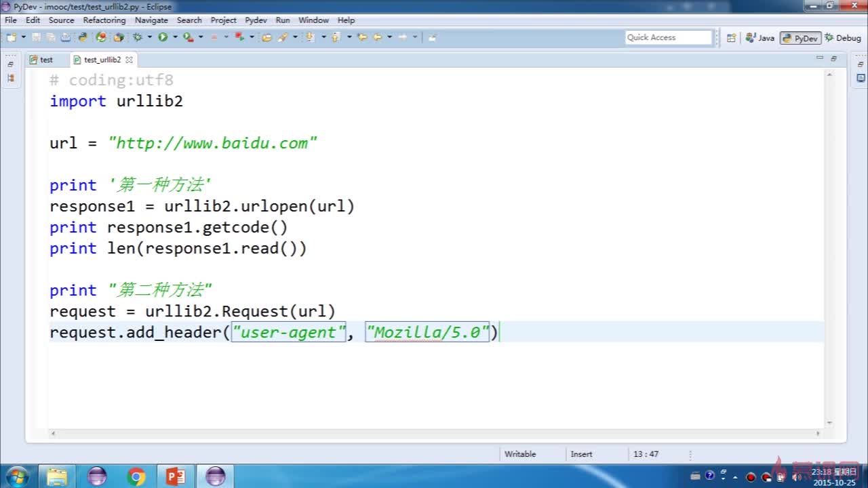
Task: Click the Previous Annotation toolbar icon
Action: (336, 37)
